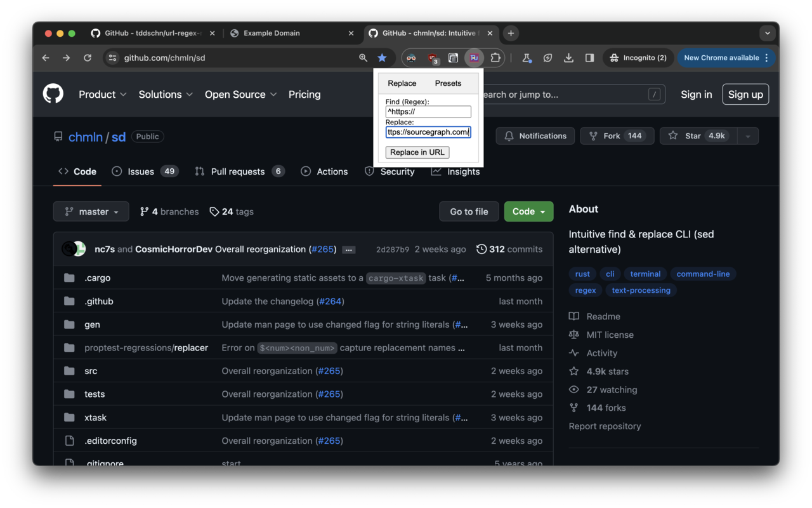The image size is (812, 508).
Task: Expand the Product menu
Action: (x=102, y=94)
